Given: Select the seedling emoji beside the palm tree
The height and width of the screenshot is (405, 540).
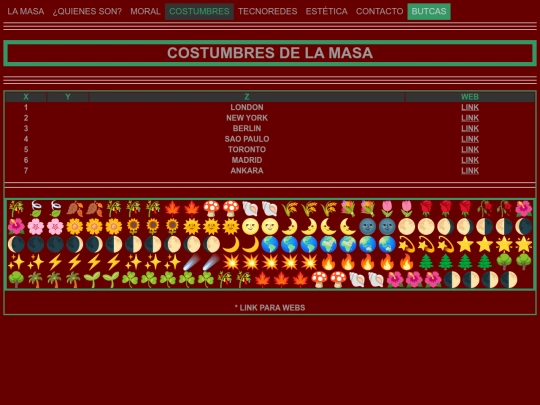Looking at the screenshot, I should [92, 280].
